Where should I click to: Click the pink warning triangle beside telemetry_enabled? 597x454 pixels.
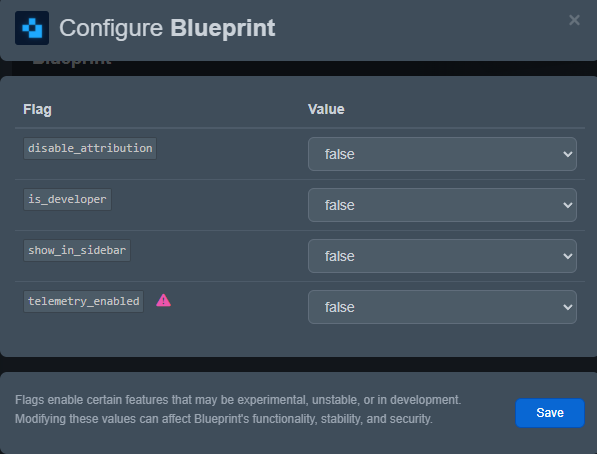[x=164, y=301]
